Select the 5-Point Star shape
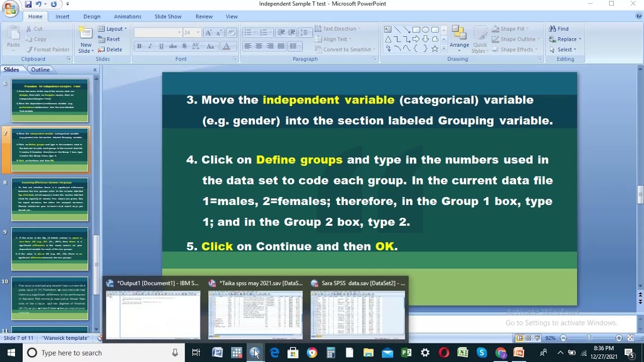This screenshot has height=362, width=644. [435, 49]
